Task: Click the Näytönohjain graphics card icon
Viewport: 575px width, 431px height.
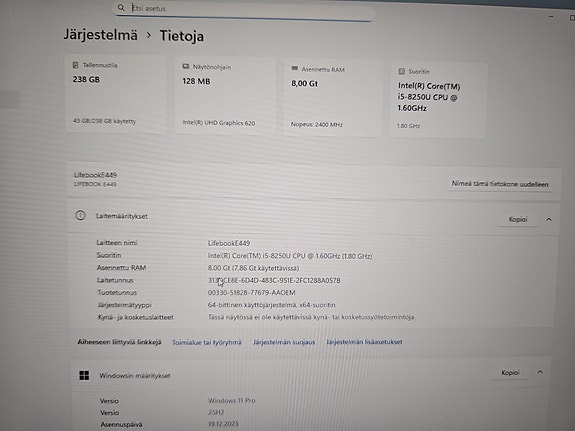Action: tap(186, 66)
